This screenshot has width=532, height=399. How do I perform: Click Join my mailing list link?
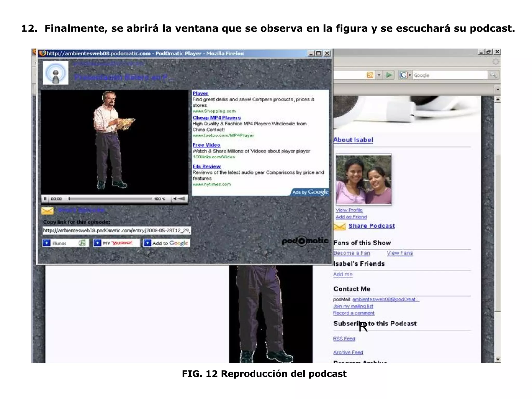click(x=353, y=306)
